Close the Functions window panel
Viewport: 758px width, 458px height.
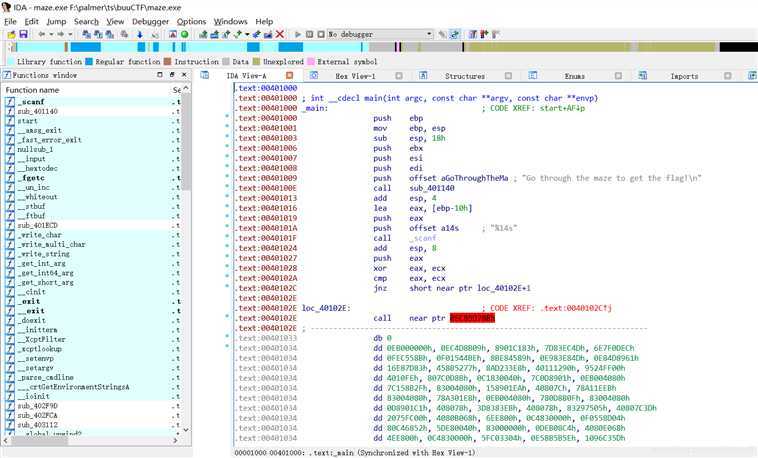[184, 75]
